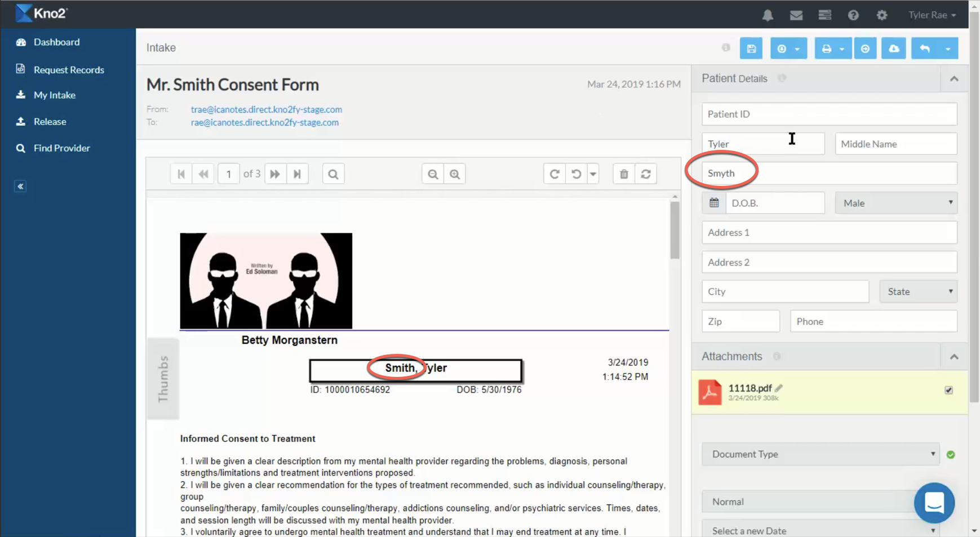Open the Tyler Rae user menu

[x=932, y=15]
